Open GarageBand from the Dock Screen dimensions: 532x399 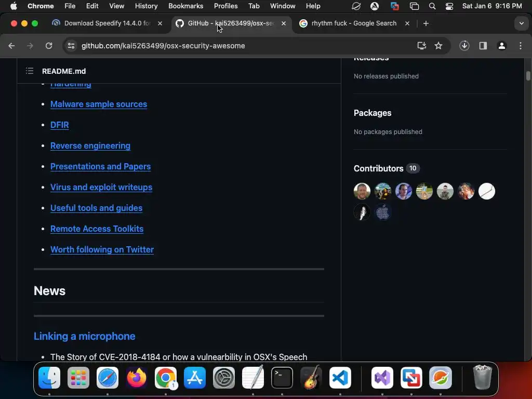311,378
